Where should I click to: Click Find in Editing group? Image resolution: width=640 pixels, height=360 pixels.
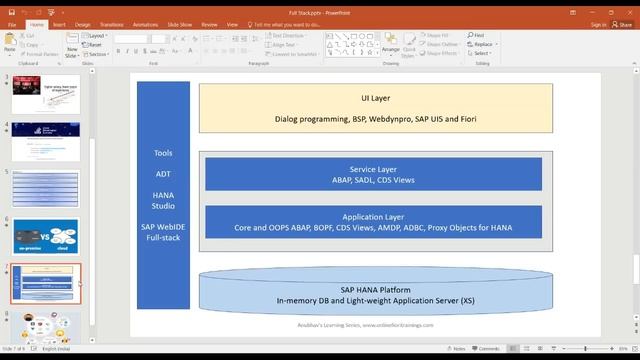coord(476,35)
